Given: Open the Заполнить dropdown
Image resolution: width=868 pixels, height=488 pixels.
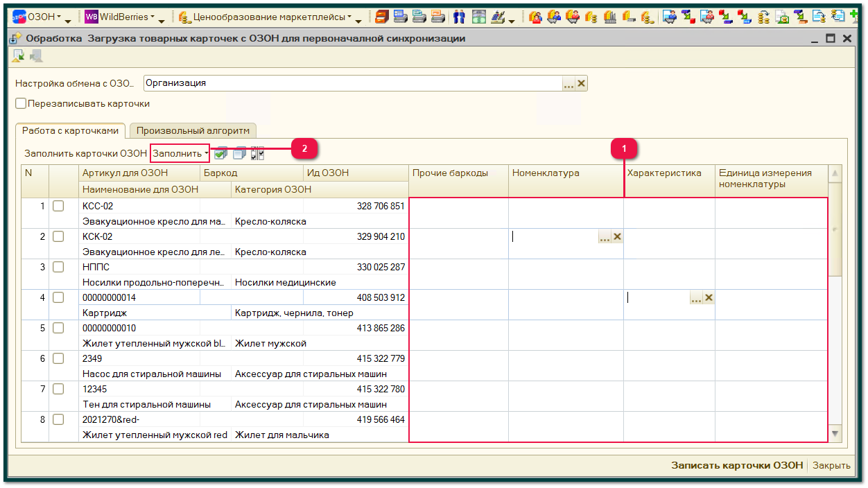Looking at the screenshot, I should coord(180,153).
